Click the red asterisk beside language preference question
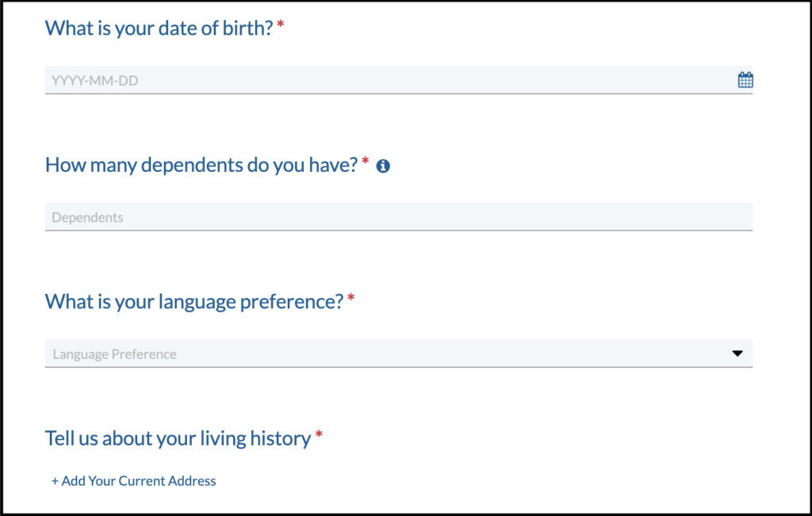Viewport: 812px width, 516px height. point(350,299)
